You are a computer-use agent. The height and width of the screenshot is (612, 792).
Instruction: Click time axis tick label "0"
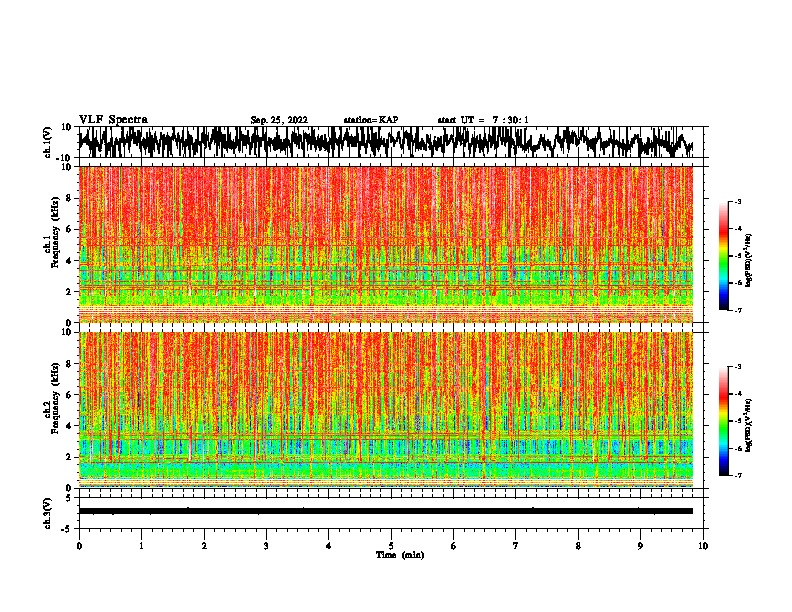pos(79,546)
